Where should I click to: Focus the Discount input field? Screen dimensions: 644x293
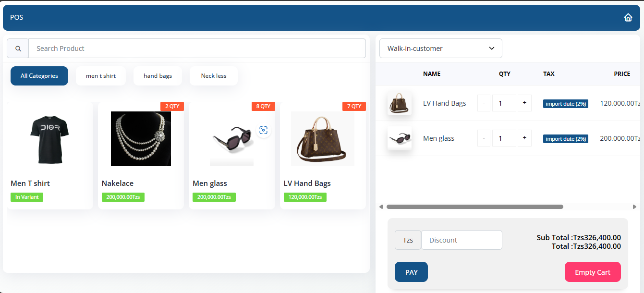462,240
